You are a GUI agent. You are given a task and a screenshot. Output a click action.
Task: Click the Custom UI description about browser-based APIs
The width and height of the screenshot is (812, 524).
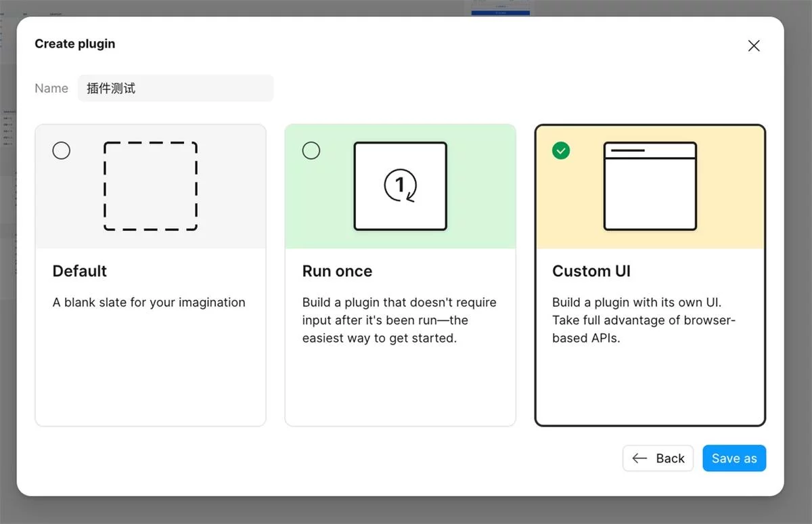click(x=643, y=320)
